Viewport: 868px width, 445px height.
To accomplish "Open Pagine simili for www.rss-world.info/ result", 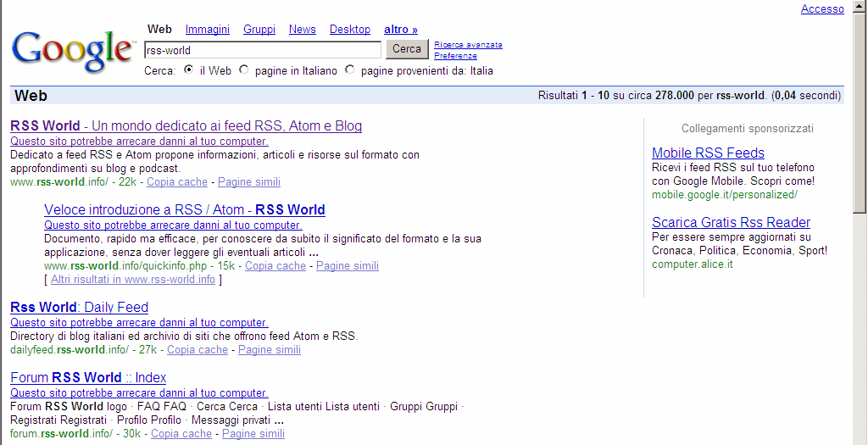I will click(249, 181).
